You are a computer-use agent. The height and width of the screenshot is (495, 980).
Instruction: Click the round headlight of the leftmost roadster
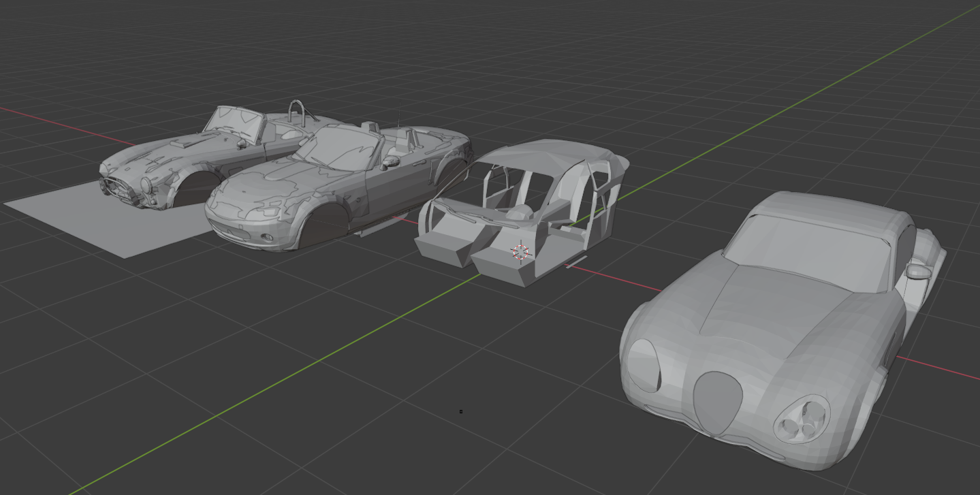tap(146, 185)
